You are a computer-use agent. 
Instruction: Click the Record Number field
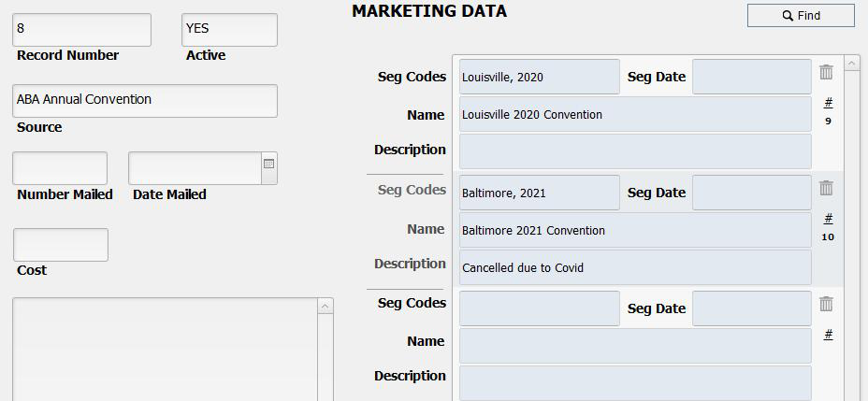81,29
